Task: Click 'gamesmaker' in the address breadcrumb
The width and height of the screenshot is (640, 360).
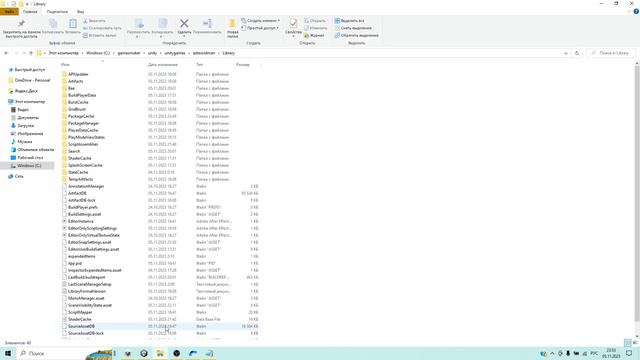Action: [129, 53]
